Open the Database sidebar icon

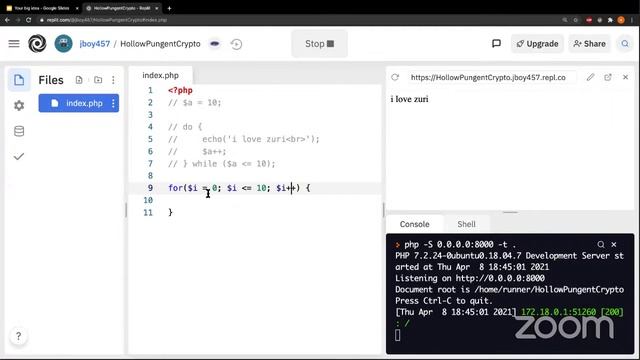[19, 131]
